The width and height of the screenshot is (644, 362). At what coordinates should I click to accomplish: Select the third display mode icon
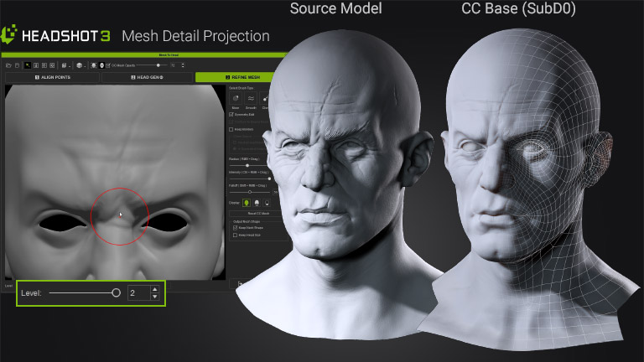click(x=267, y=203)
